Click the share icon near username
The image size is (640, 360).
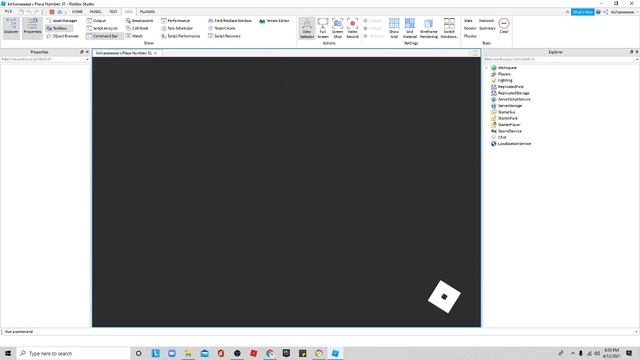tap(606, 12)
